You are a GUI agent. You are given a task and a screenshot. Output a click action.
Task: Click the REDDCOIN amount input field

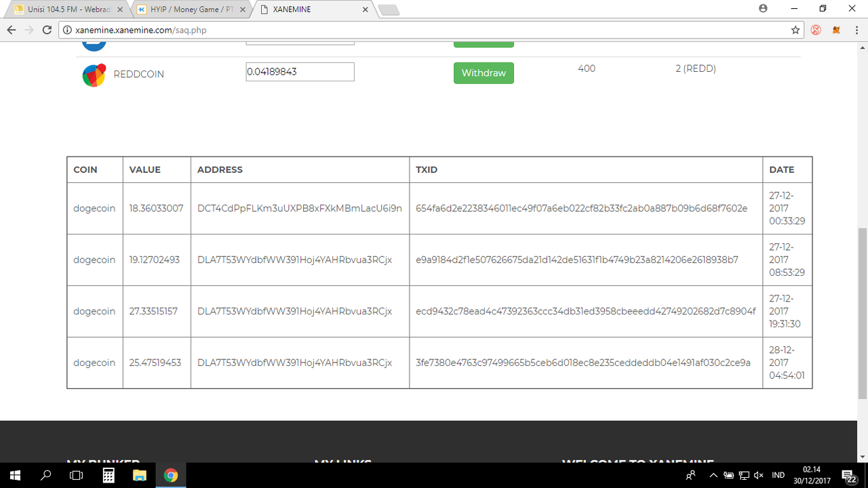tap(300, 72)
